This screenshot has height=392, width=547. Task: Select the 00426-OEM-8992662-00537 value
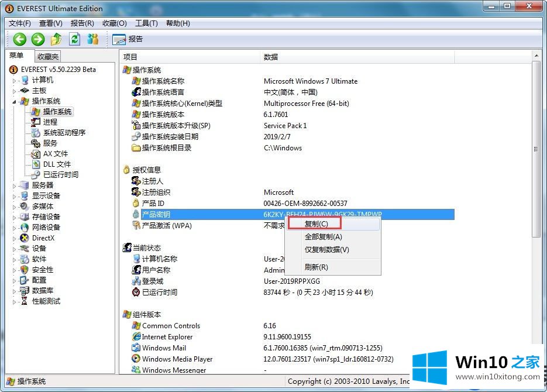tap(305, 204)
